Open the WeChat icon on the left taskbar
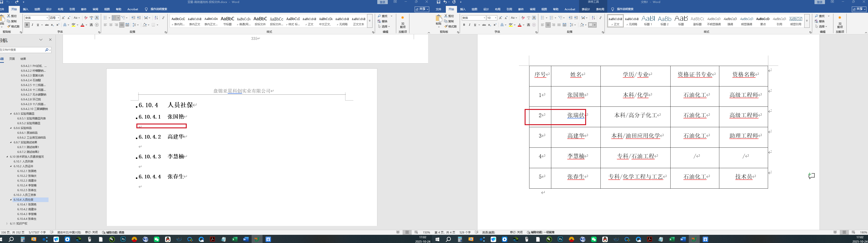Viewport: 868px width, 243px height. [157, 239]
